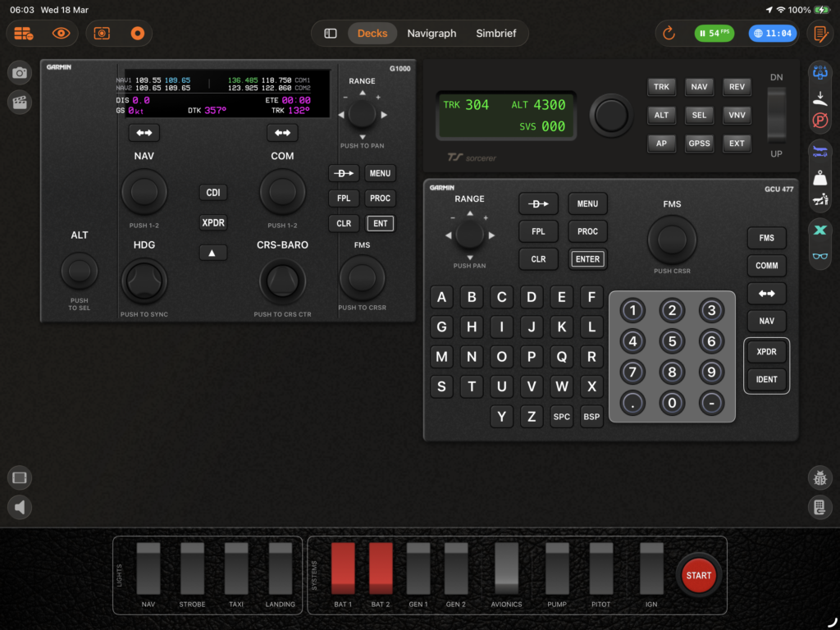This screenshot has height=630, width=840.
Task: Open the 11:04 sim time selector
Action: [772, 34]
